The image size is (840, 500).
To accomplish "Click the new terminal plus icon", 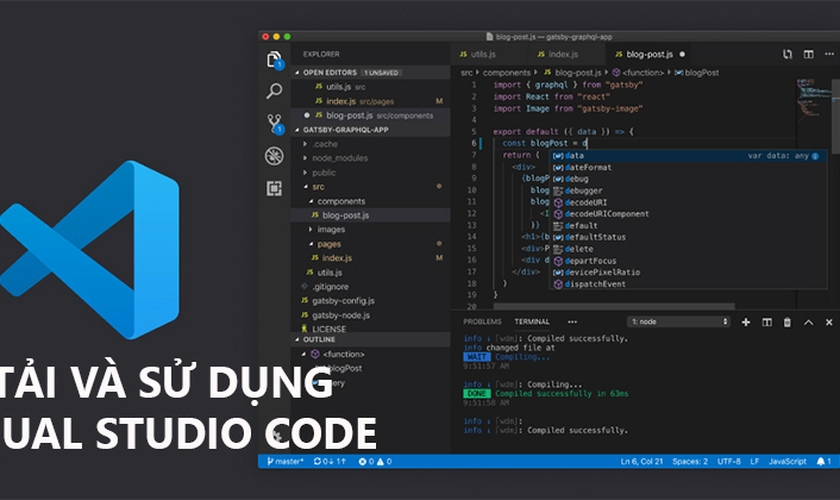I will [x=746, y=322].
